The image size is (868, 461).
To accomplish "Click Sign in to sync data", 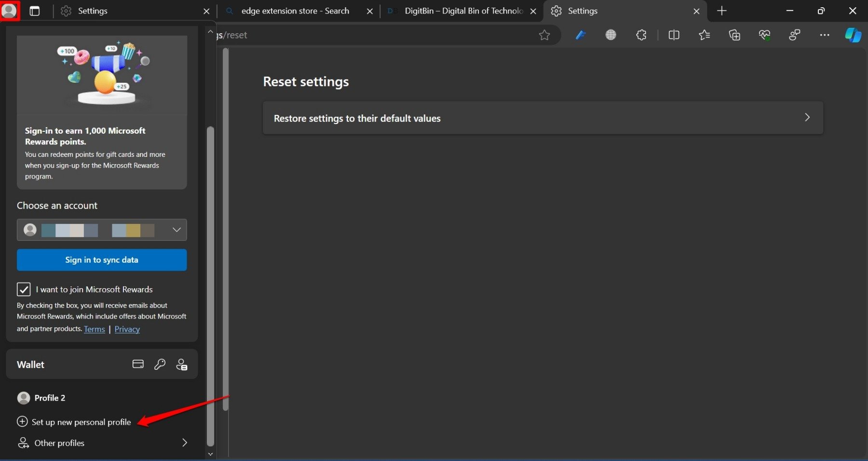I will (102, 260).
